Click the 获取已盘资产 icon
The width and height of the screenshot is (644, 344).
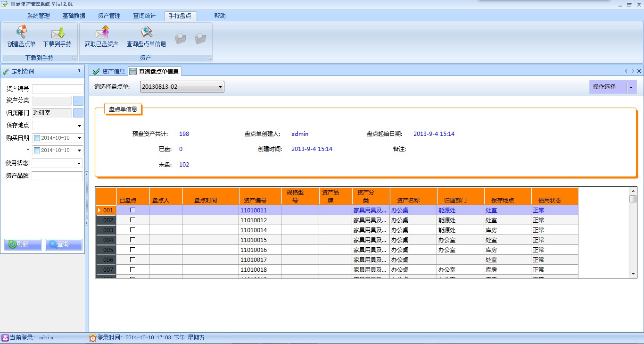coord(102,33)
